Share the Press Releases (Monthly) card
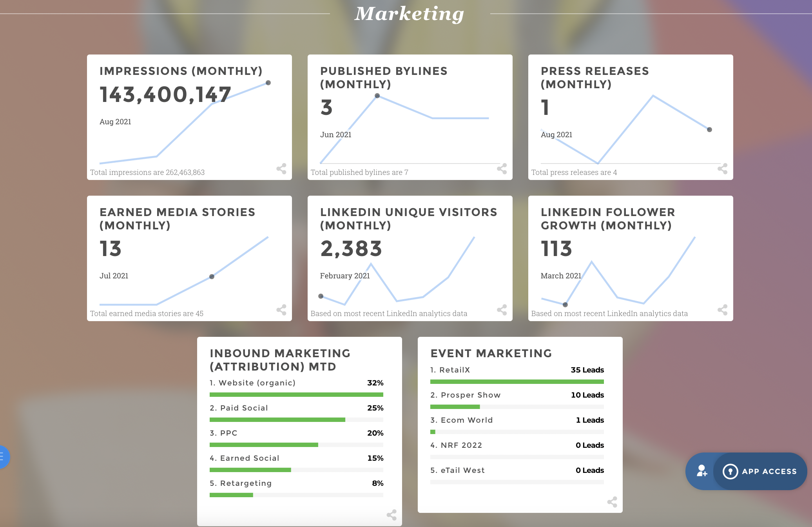The width and height of the screenshot is (812, 527). point(723,169)
